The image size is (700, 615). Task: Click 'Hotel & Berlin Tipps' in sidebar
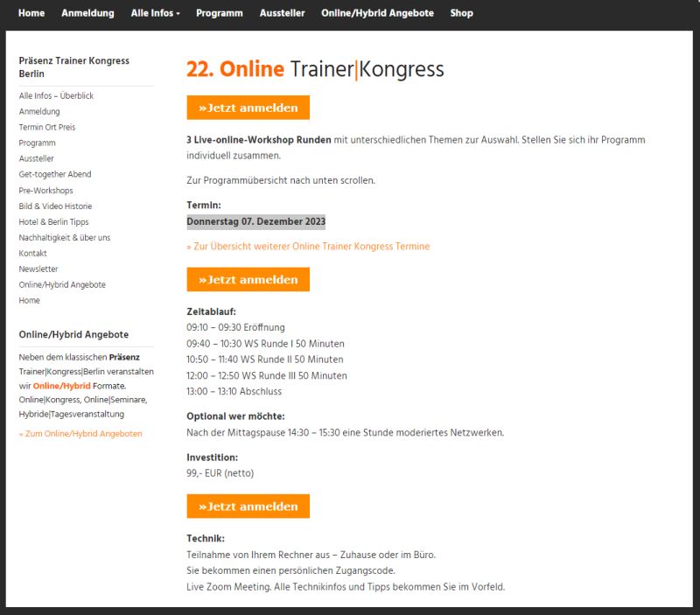click(53, 221)
